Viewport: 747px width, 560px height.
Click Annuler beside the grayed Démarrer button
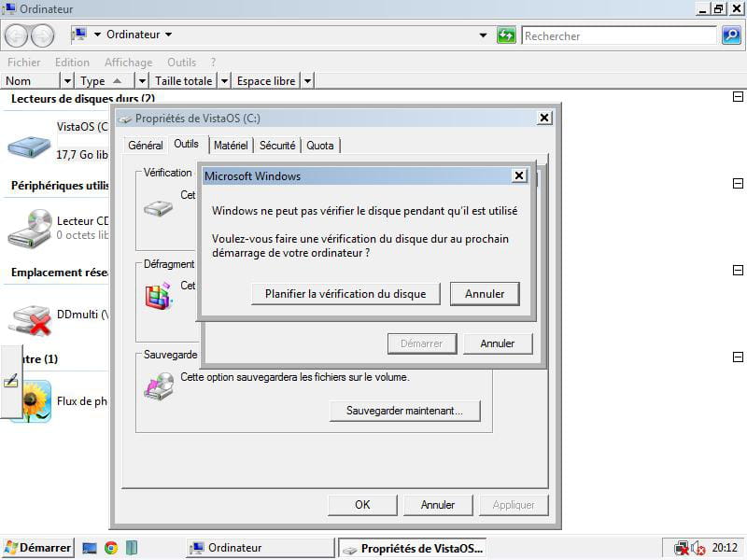coord(498,343)
